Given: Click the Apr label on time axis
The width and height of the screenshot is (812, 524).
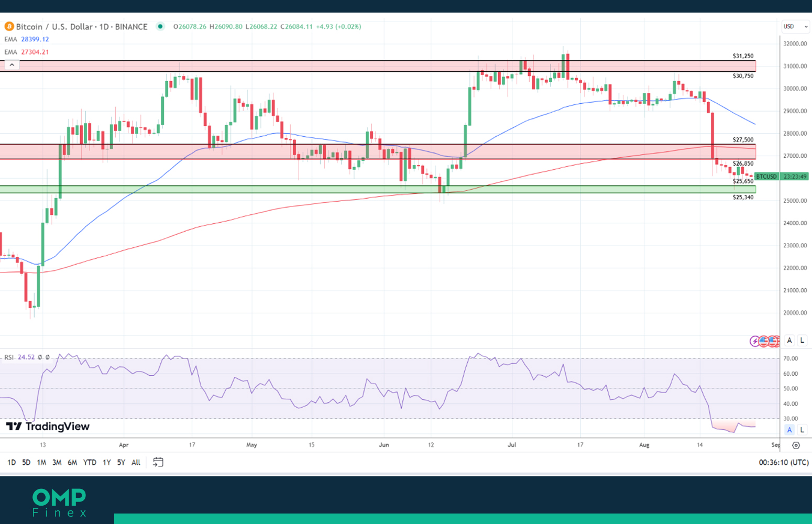Looking at the screenshot, I should pyautogui.click(x=124, y=445).
